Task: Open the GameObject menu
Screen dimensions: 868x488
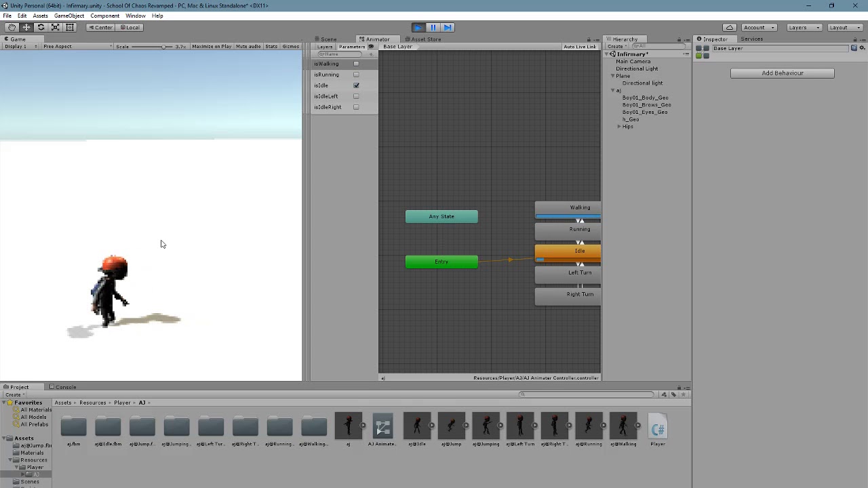Action: 68,16
